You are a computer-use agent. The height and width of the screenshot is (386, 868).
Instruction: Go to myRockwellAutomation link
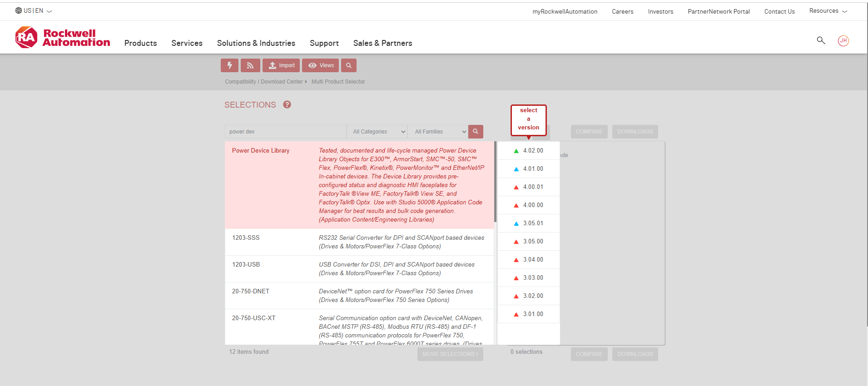click(x=565, y=12)
